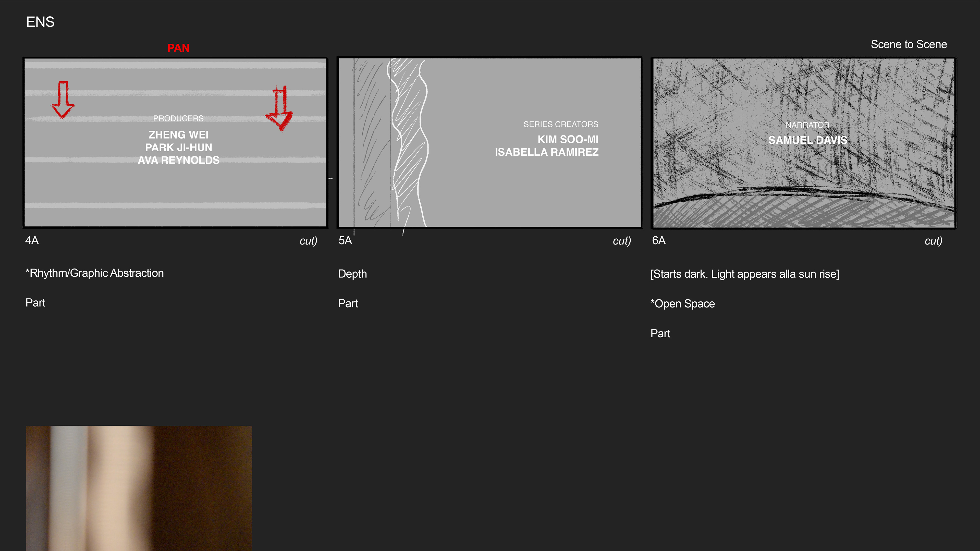Image resolution: width=980 pixels, height=551 pixels.
Task: Click the name AVA REYNOLDS
Action: point(178,160)
